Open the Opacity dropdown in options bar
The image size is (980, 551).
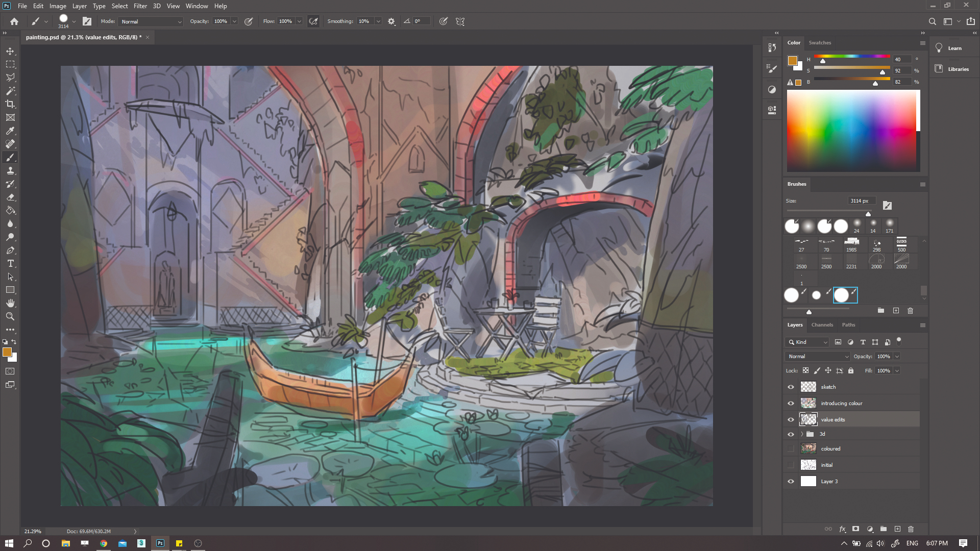tap(234, 21)
